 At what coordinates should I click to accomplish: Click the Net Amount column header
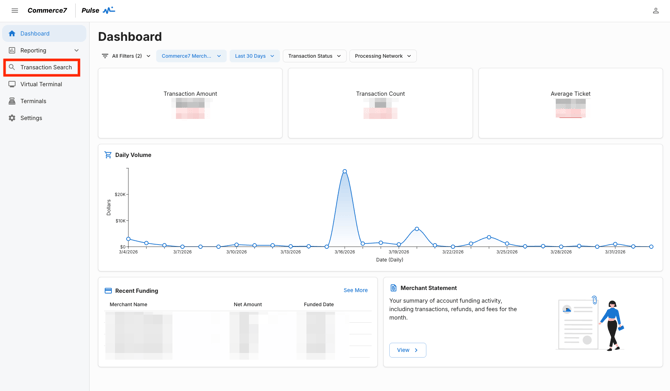point(248,305)
